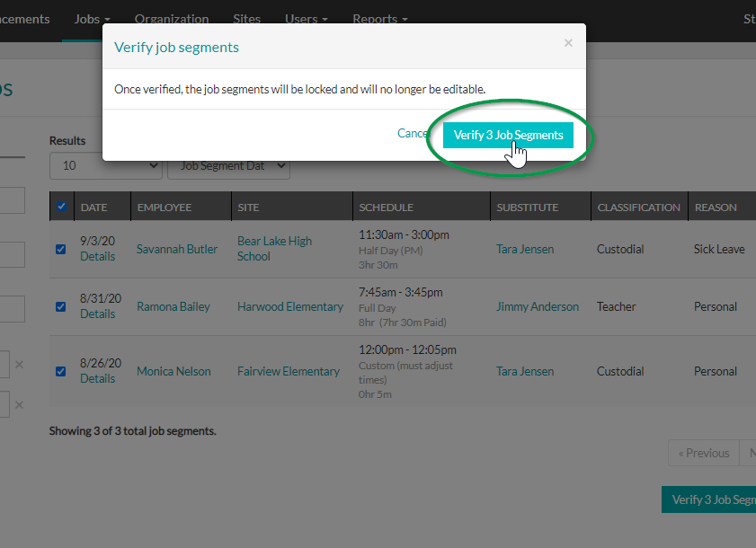Click the Previous pagination button
The image size is (756, 548).
[x=703, y=453]
